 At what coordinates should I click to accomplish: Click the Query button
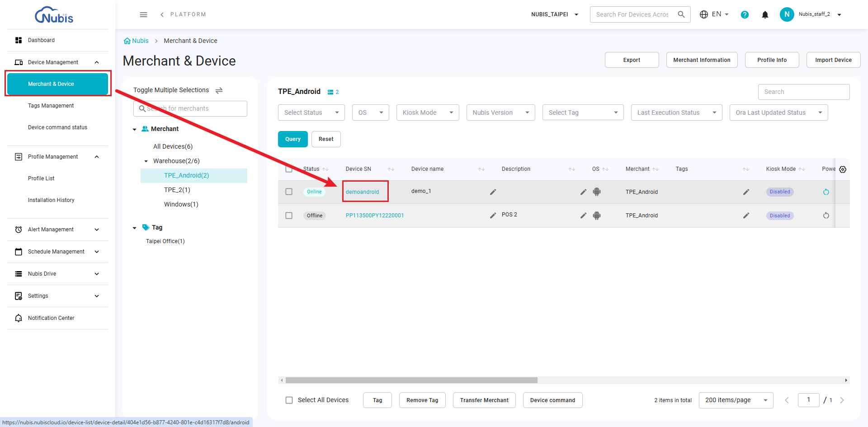(x=293, y=139)
